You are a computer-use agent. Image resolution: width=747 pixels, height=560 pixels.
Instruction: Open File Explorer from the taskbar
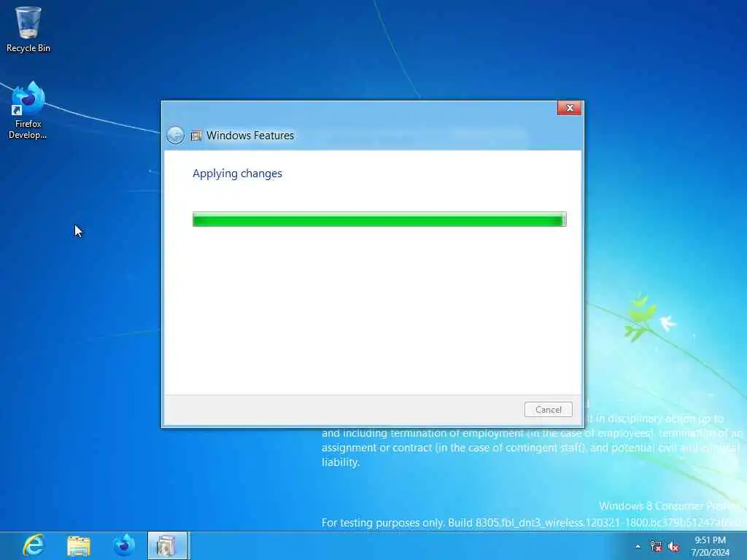coord(79,545)
